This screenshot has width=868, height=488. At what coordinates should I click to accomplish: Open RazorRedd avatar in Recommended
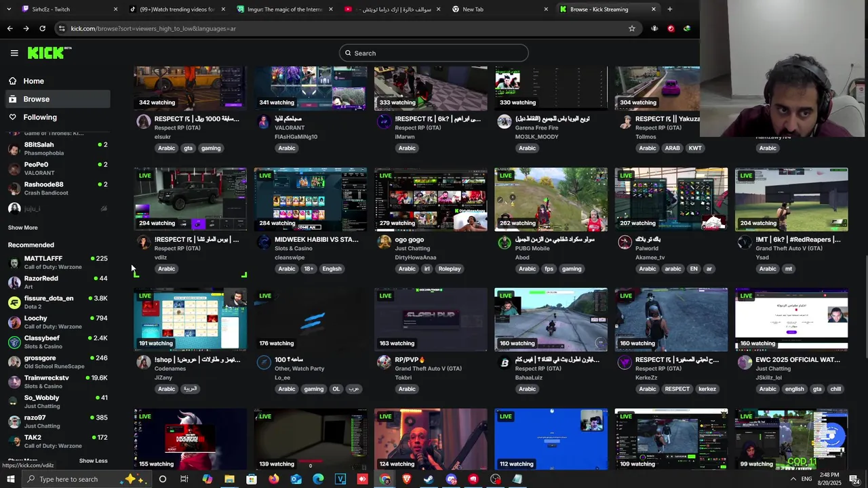pyautogui.click(x=14, y=283)
